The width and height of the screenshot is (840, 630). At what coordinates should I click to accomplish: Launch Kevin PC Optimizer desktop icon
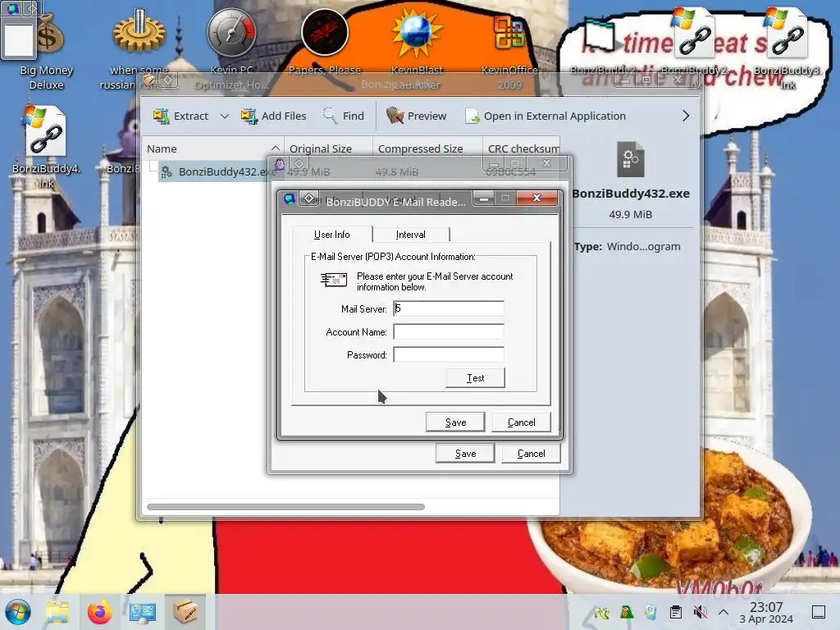231,33
